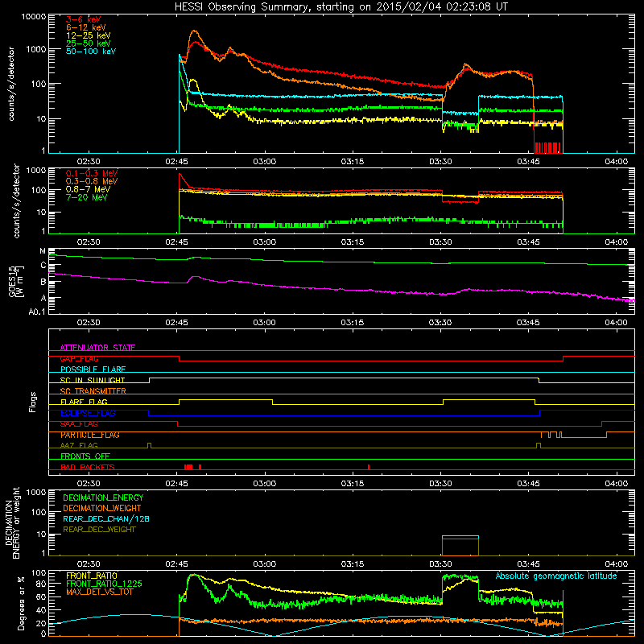Select the ATTENUATOR_STATE flag label

(x=97, y=348)
